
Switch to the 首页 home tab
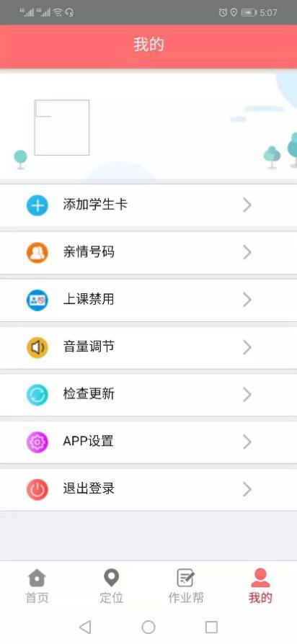tap(37, 586)
